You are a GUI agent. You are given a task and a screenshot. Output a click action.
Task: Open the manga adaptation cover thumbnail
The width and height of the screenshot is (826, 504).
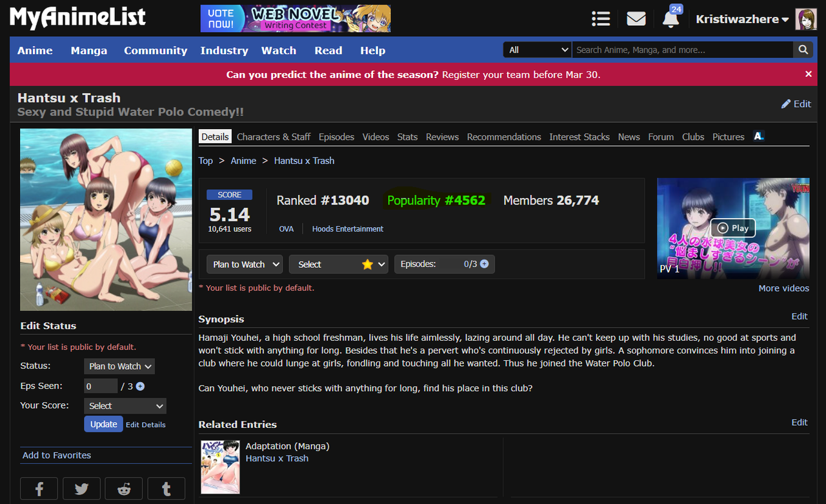click(221, 467)
